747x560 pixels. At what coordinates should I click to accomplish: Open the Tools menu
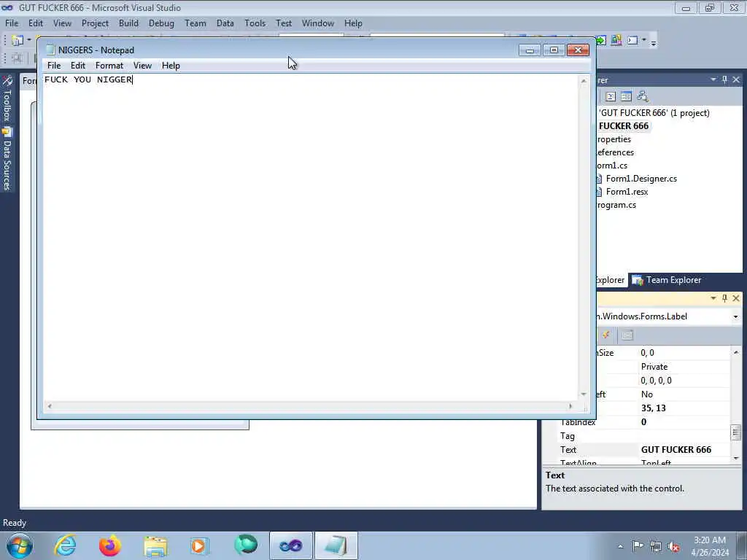(255, 23)
